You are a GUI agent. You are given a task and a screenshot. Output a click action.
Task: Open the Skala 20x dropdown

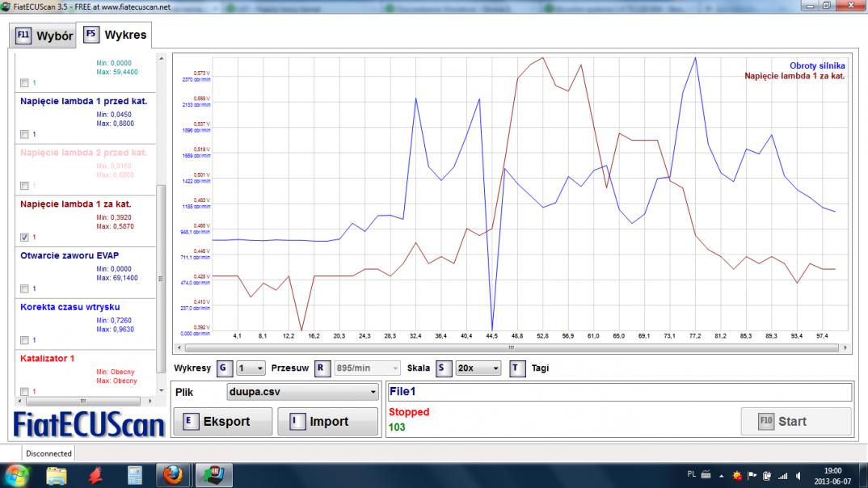pyautogui.click(x=478, y=368)
